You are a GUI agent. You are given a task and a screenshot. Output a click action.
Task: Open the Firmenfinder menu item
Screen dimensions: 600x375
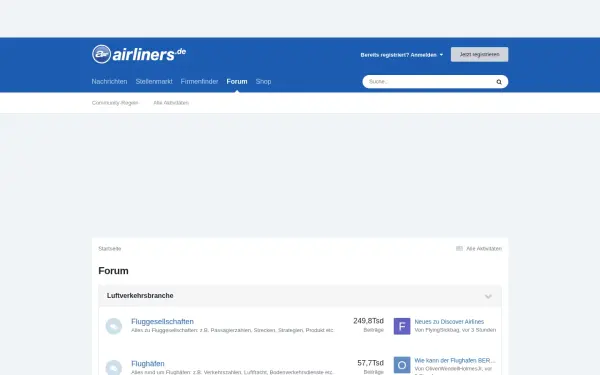(199, 82)
